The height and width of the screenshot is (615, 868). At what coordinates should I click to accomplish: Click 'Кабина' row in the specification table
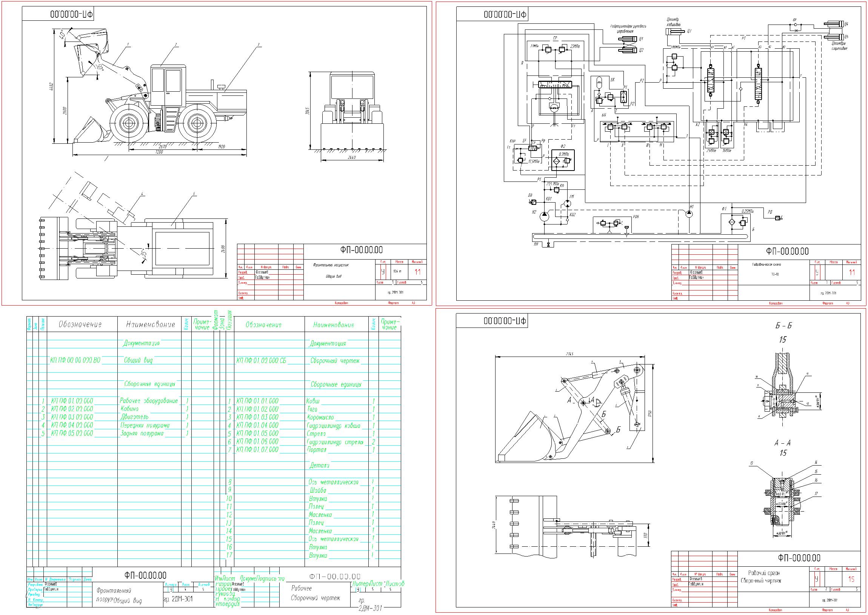pyautogui.click(x=129, y=409)
